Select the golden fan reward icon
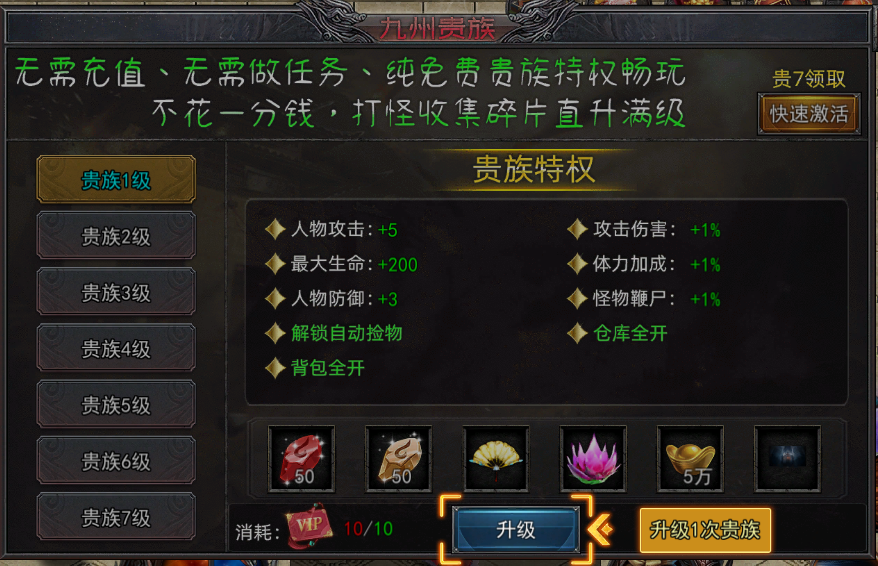 [x=496, y=459]
